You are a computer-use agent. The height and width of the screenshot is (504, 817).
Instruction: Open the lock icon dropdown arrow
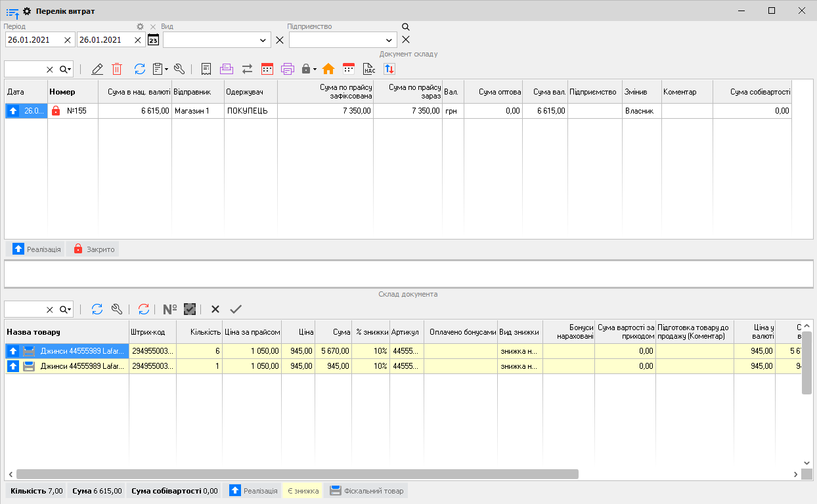pyautogui.click(x=315, y=69)
